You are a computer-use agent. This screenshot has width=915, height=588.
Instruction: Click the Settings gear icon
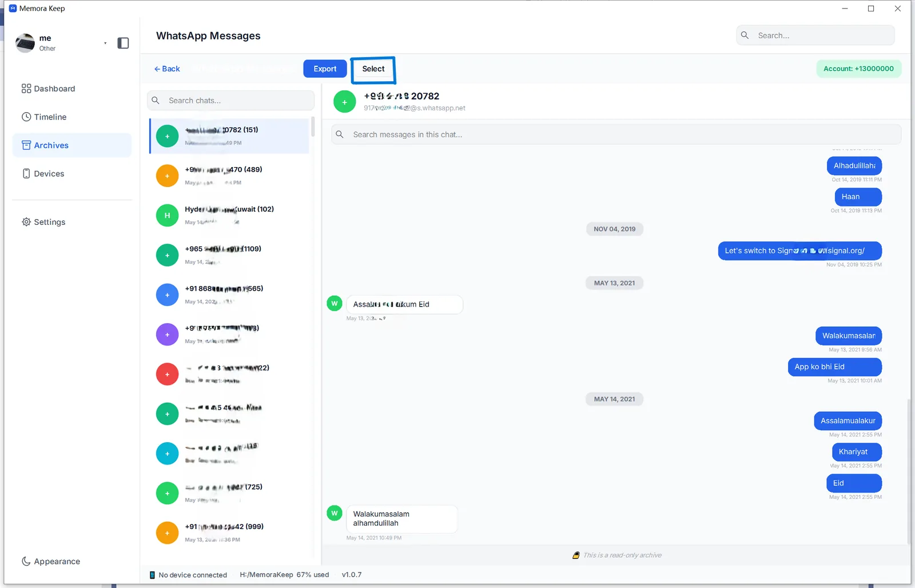coord(26,222)
